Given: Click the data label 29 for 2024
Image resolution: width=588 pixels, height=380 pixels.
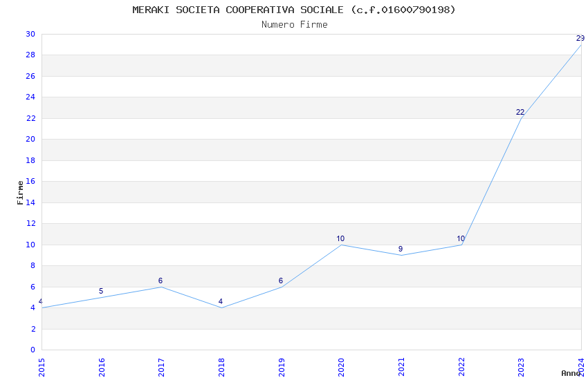Looking at the screenshot, I should (580, 38).
